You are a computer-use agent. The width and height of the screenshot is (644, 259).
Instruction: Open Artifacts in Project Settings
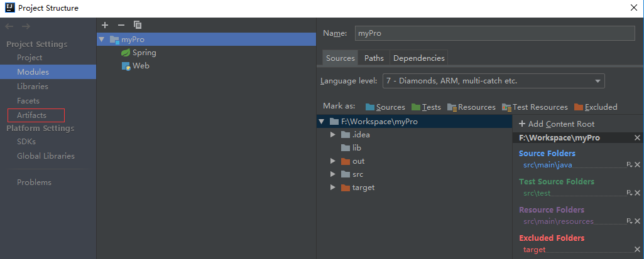point(31,115)
